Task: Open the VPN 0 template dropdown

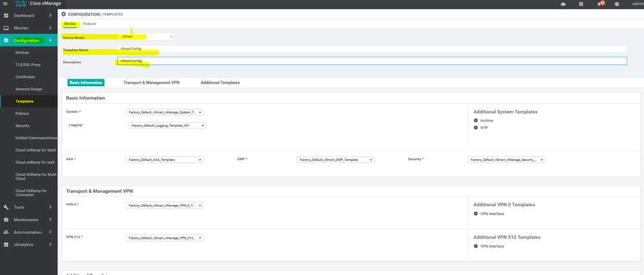Action: point(164,205)
